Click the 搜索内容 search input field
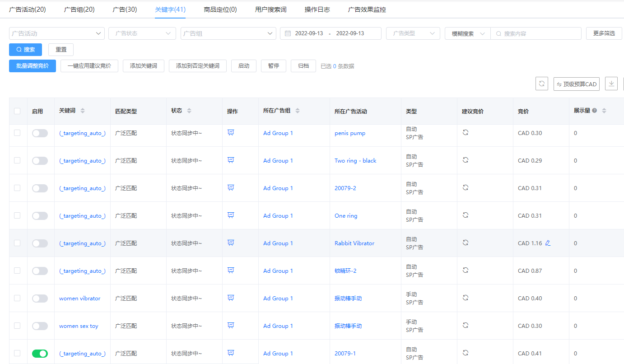 (537, 33)
